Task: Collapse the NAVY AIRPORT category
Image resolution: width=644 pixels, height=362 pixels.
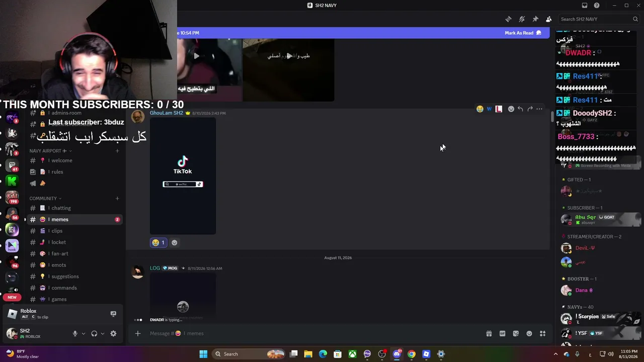Action: click(x=50, y=151)
